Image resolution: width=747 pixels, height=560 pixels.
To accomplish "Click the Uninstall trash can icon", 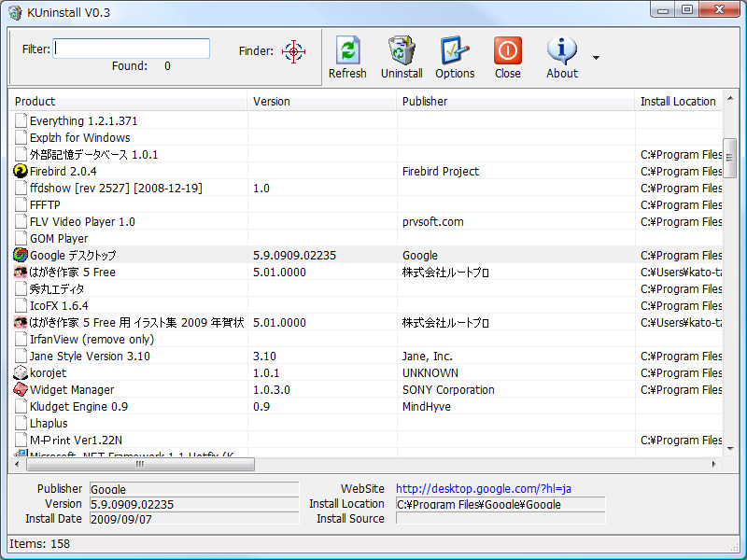I will pos(402,51).
